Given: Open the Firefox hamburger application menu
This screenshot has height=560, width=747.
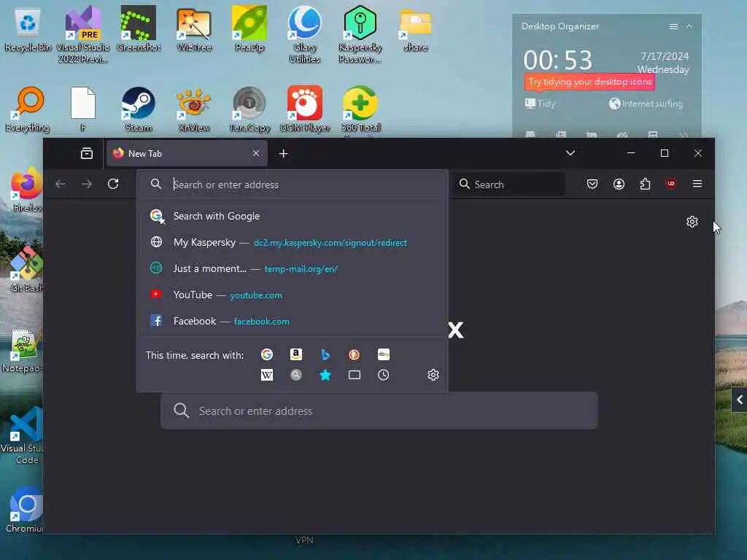Looking at the screenshot, I should [x=697, y=184].
